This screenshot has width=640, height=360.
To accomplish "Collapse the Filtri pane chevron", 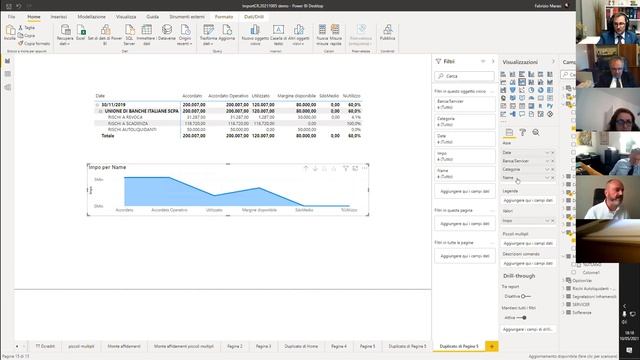I will (493, 61).
